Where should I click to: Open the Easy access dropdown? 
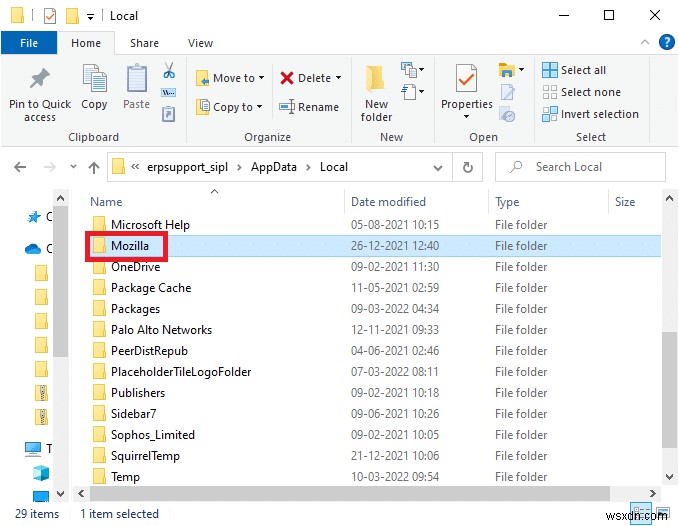click(x=412, y=92)
